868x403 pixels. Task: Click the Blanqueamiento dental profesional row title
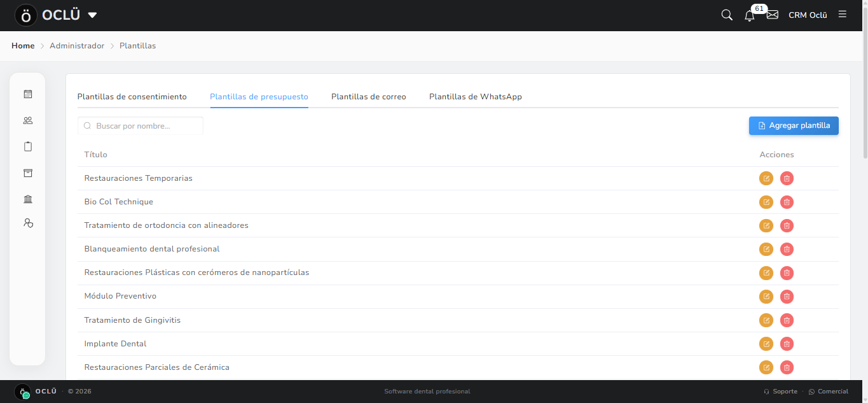[x=152, y=249]
